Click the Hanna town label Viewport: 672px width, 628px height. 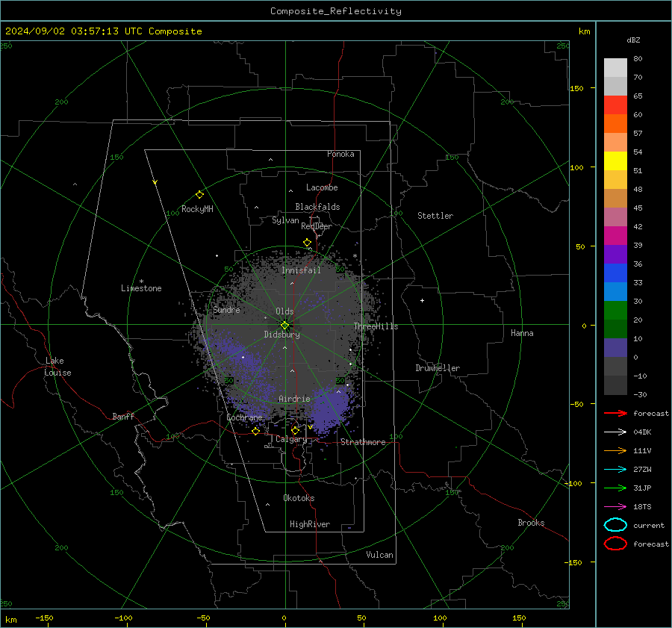pyautogui.click(x=522, y=333)
